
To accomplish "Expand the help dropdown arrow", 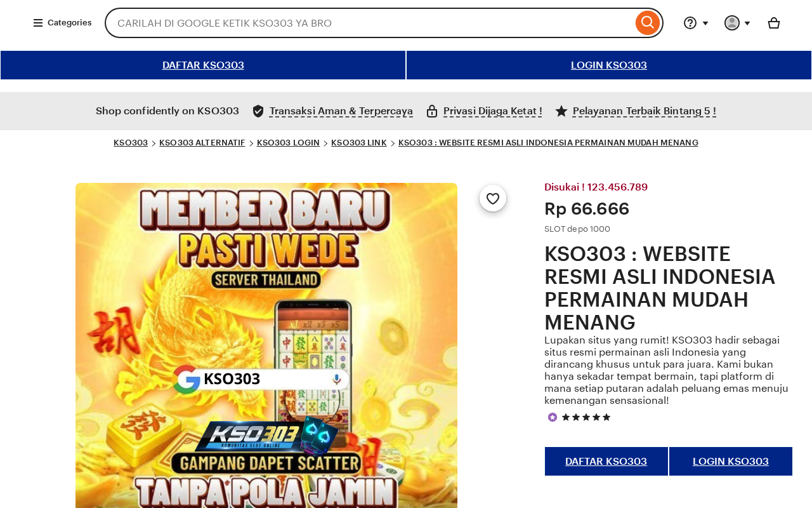I will pyautogui.click(x=705, y=23).
